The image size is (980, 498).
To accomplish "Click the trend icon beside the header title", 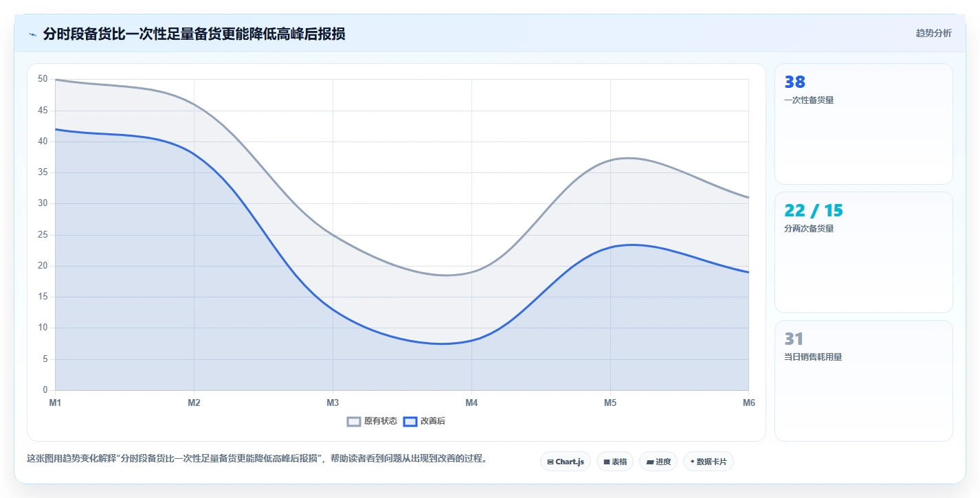I will [32, 34].
